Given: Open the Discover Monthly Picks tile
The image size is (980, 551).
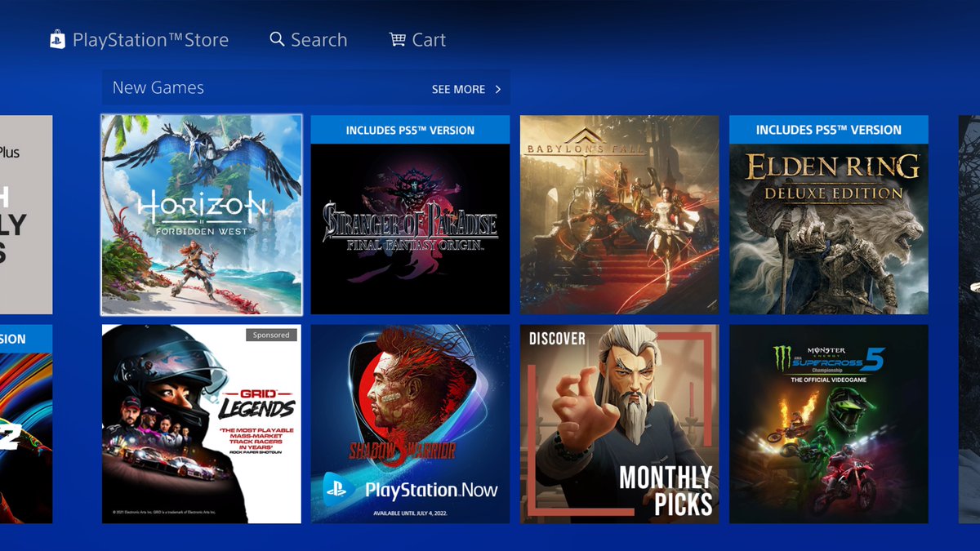Looking at the screenshot, I should click(x=620, y=424).
